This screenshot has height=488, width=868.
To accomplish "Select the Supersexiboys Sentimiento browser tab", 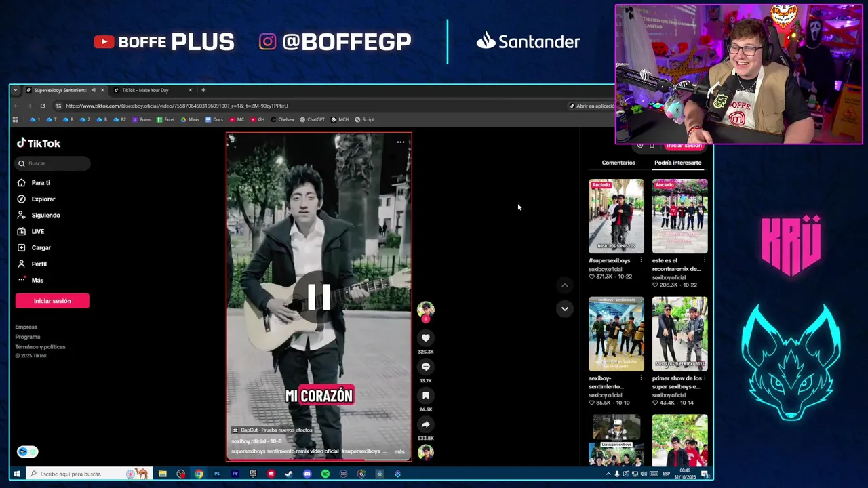I will tap(60, 90).
